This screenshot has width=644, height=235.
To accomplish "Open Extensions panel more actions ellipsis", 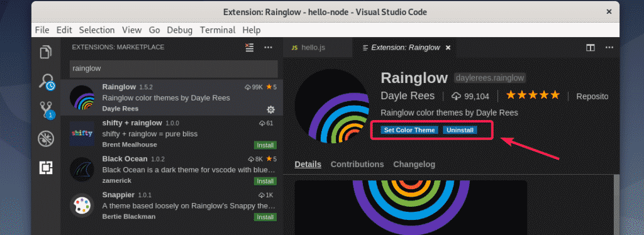I will [268, 48].
